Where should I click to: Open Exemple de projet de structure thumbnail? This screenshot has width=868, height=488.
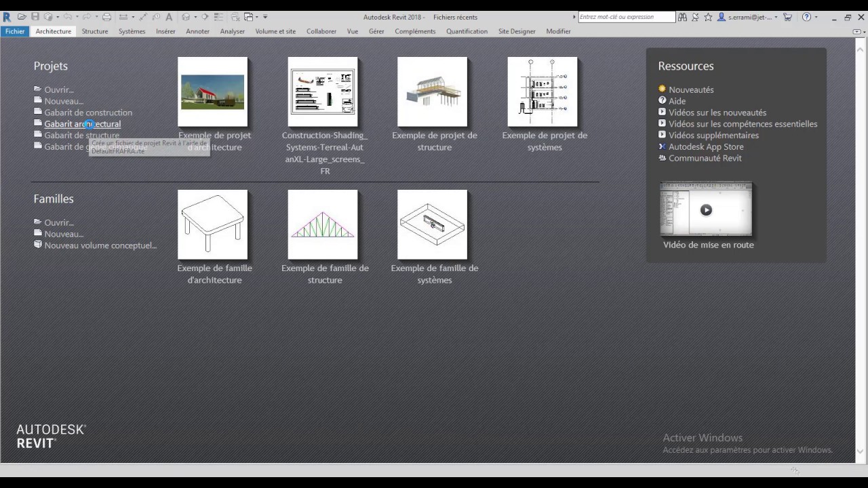pyautogui.click(x=432, y=91)
